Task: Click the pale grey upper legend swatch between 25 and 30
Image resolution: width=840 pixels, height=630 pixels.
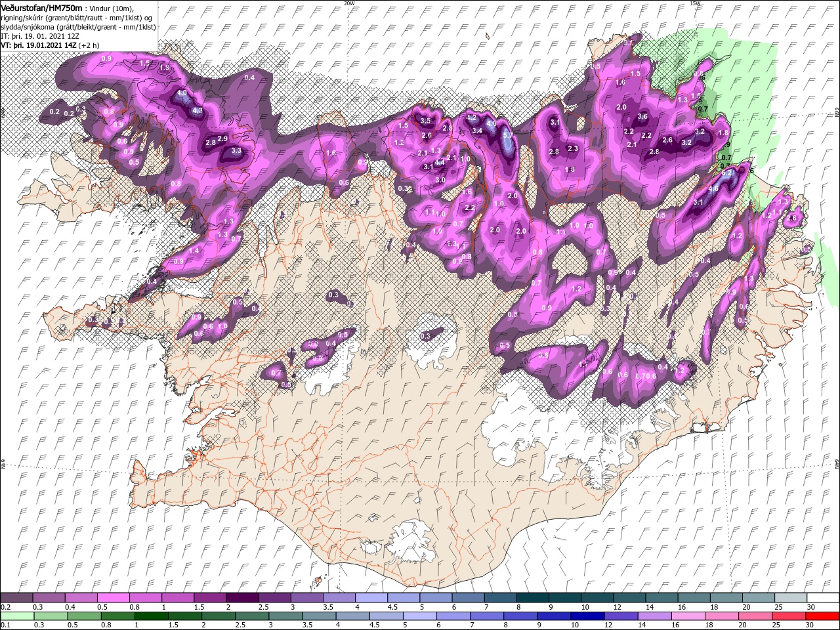Action: [791, 598]
